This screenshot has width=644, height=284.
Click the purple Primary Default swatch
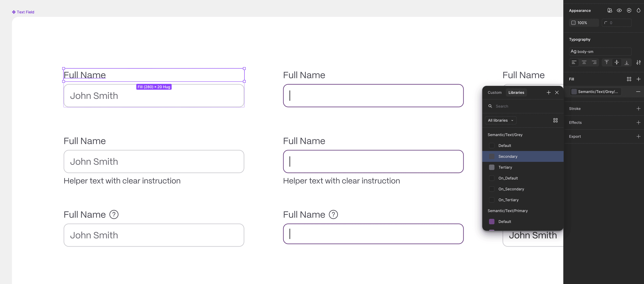click(492, 221)
